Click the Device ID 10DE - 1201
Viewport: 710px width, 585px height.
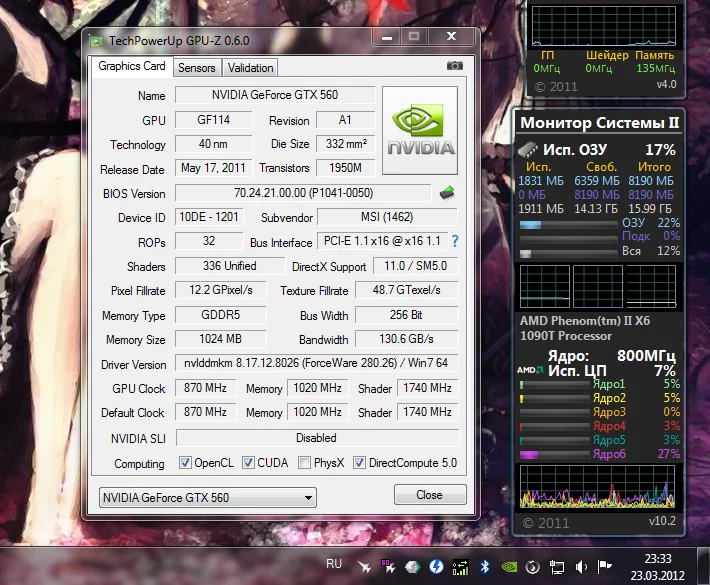(x=209, y=217)
